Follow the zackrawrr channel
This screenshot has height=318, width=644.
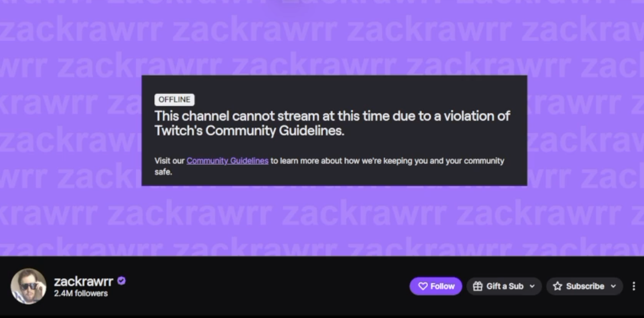pos(436,286)
